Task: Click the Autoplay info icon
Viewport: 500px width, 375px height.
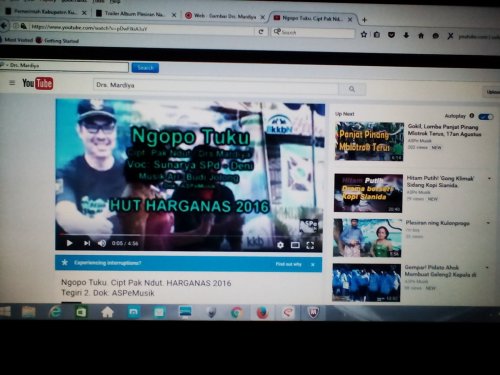Action: pos(472,116)
